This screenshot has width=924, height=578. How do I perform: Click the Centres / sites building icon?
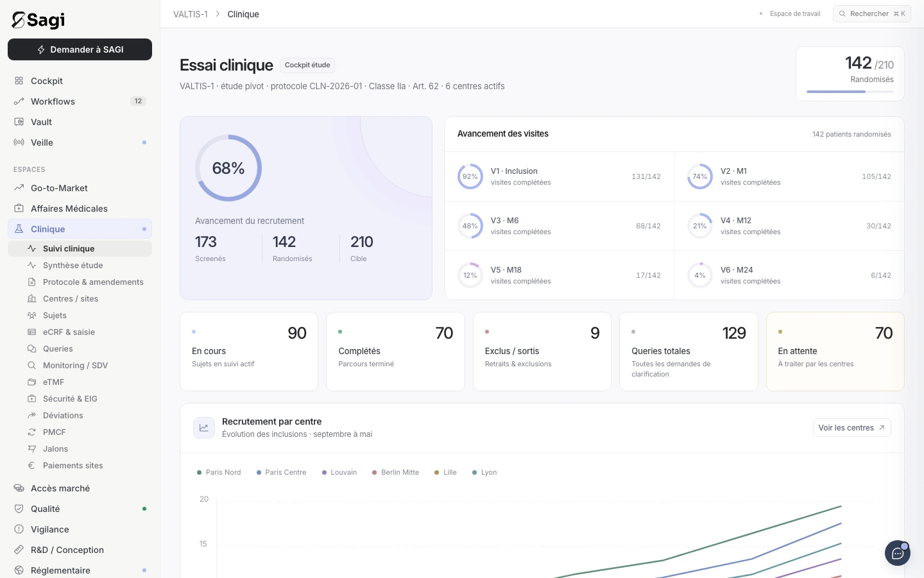pos(31,298)
